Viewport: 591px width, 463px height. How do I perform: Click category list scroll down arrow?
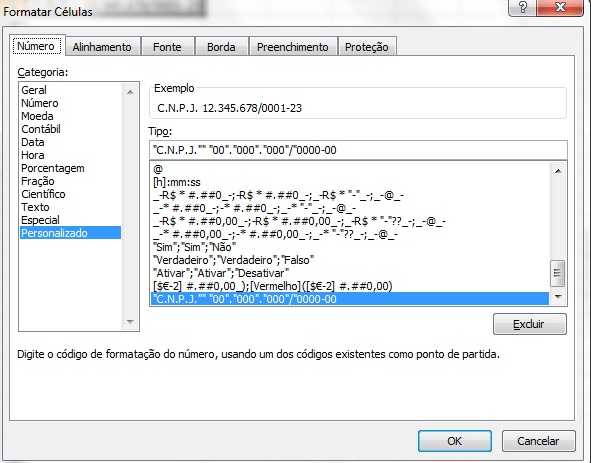[130, 322]
